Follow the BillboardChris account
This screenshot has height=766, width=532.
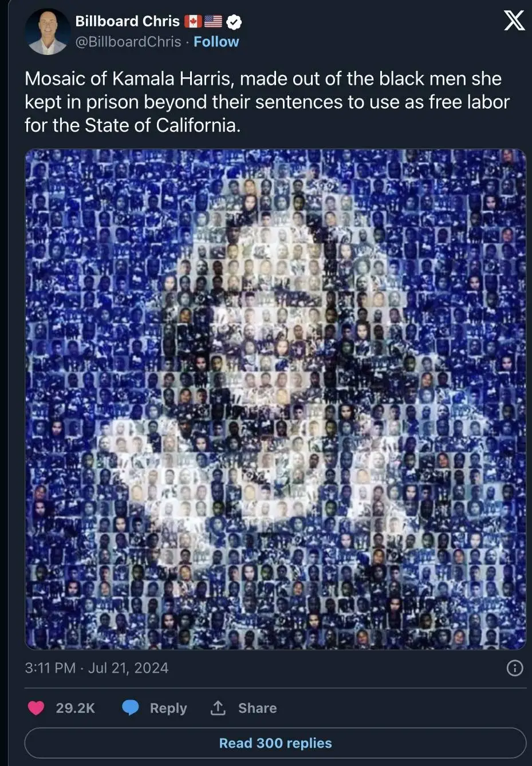tap(216, 42)
